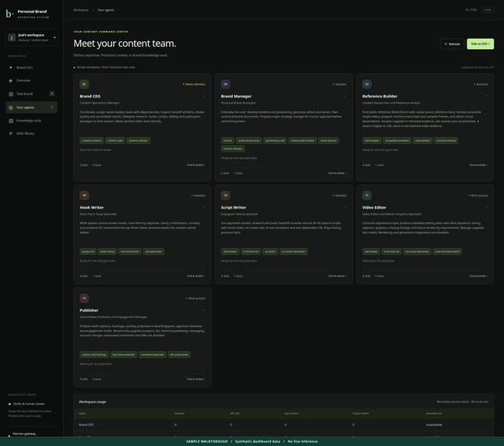This screenshot has width=504, height=446.
Task: Open Script Writer card expand arrow
Action: coord(345,207)
